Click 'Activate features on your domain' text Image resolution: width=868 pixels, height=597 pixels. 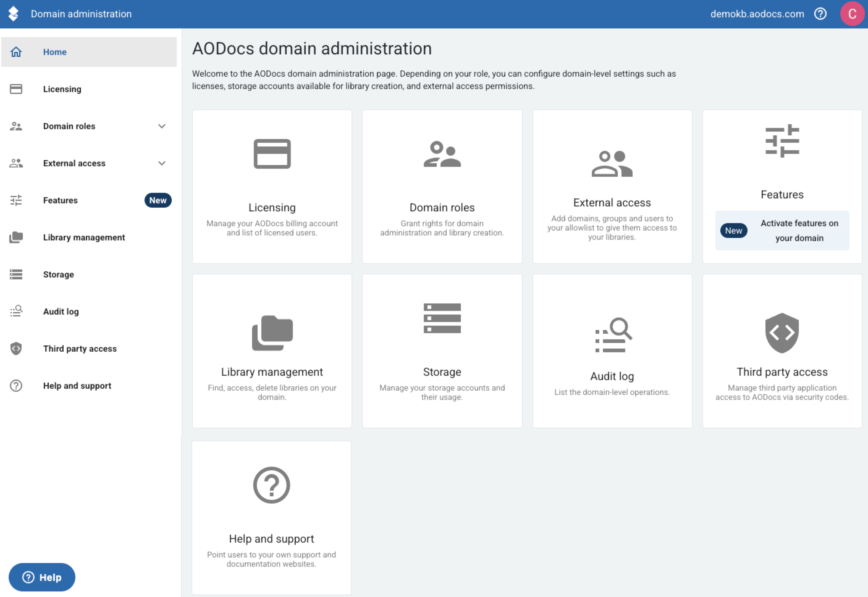click(799, 231)
